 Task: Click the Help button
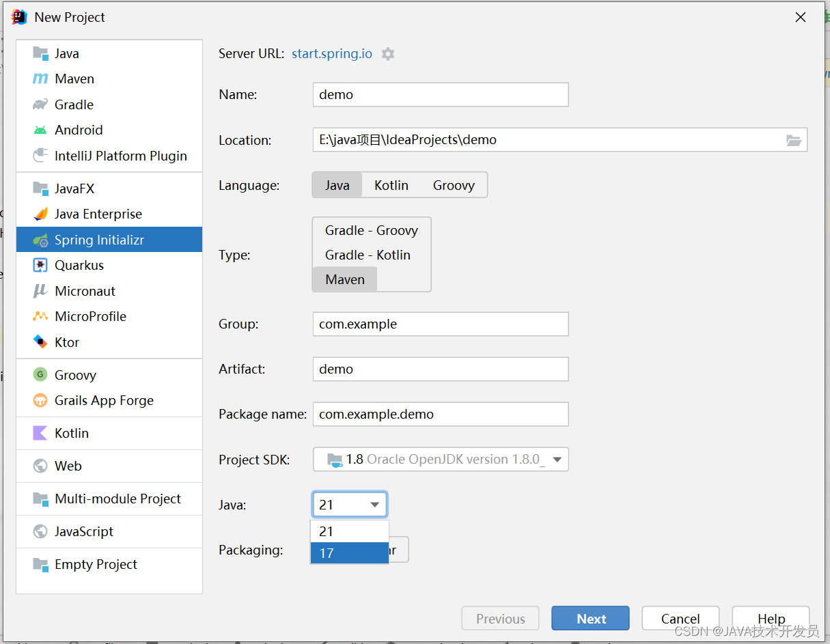[771, 619]
